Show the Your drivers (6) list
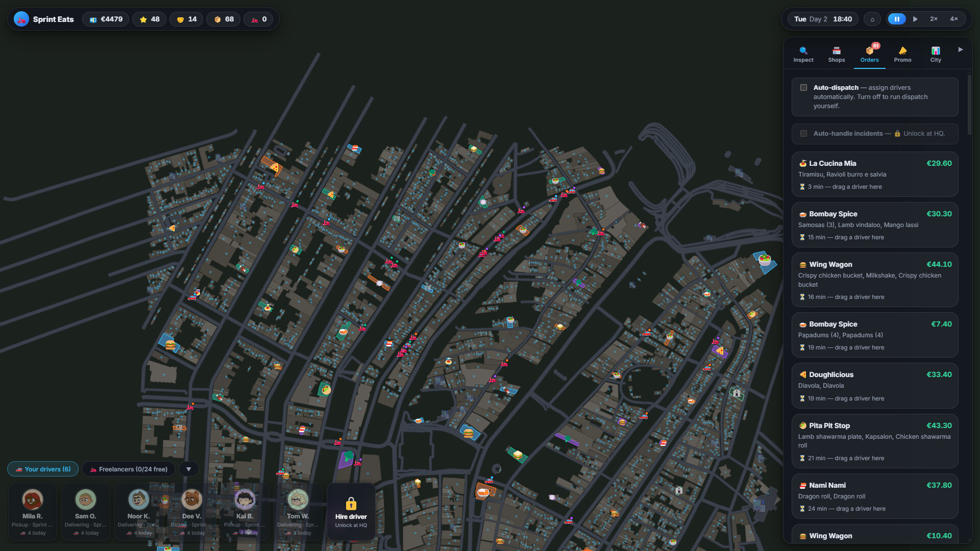Screen dimensions: 980x551 pos(43,469)
